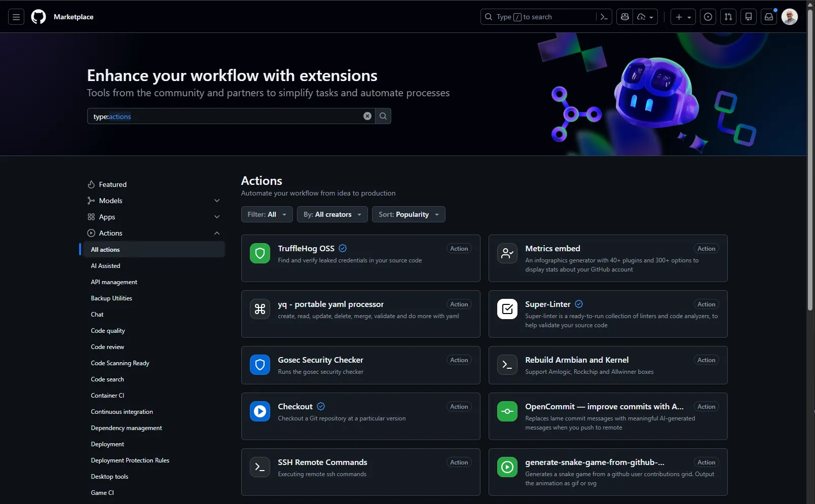Open the Sort: Popularity dropdown
This screenshot has height=504, width=815.
(x=409, y=214)
